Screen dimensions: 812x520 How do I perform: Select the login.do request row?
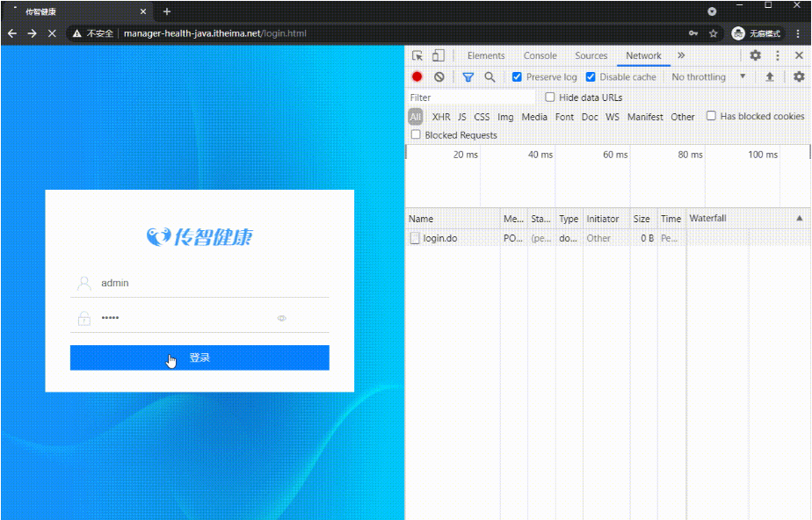pyautogui.click(x=607, y=238)
